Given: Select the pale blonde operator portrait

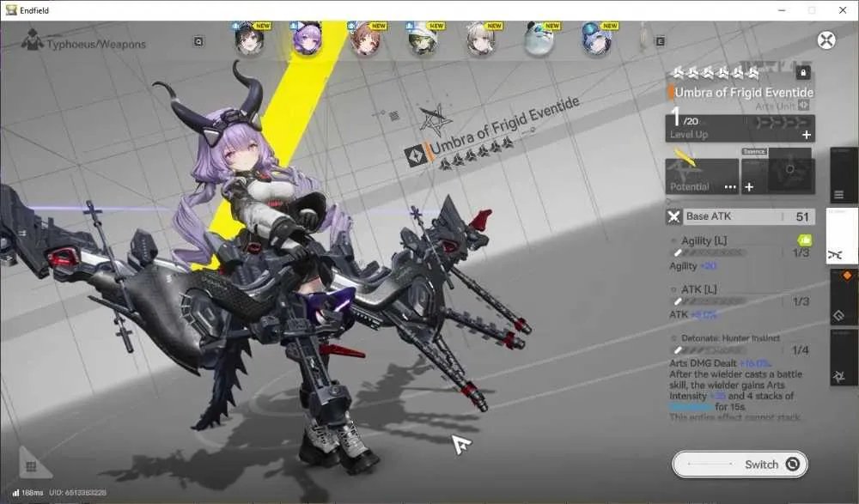Looking at the screenshot, I should coord(480,40).
